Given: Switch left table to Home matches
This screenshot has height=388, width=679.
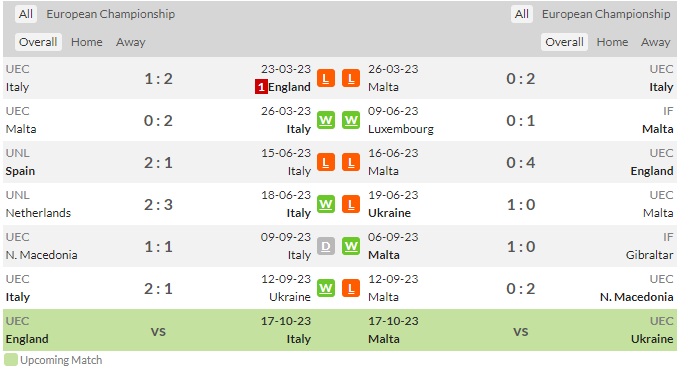Looking at the screenshot, I should [87, 42].
